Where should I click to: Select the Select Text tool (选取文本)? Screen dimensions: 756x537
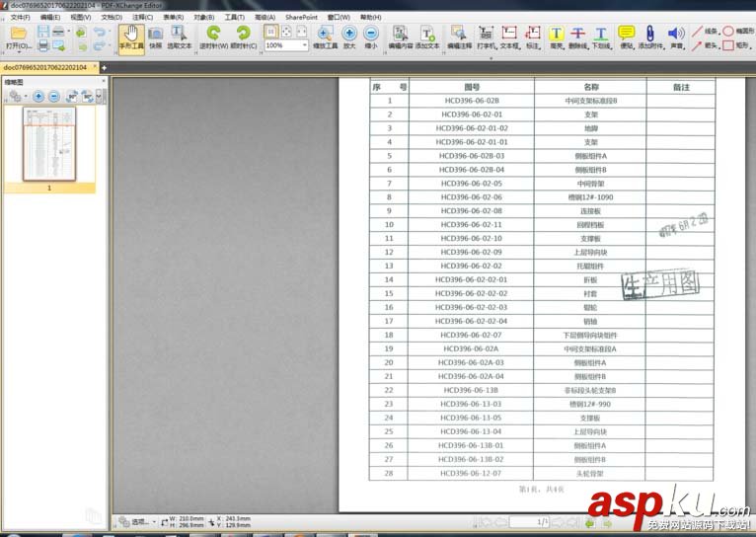click(x=180, y=38)
